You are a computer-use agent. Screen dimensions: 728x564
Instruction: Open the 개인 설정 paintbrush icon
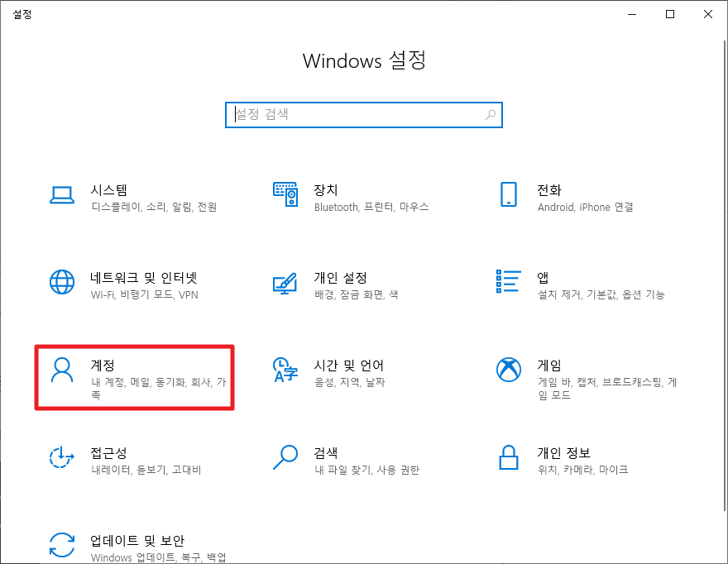point(285,283)
